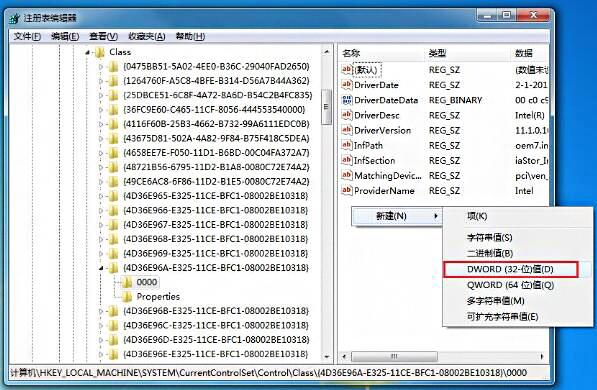Viewport: 597px width, 390px height.
Task: Open the 文件(F) menu
Action: pyautogui.click(x=27, y=37)
